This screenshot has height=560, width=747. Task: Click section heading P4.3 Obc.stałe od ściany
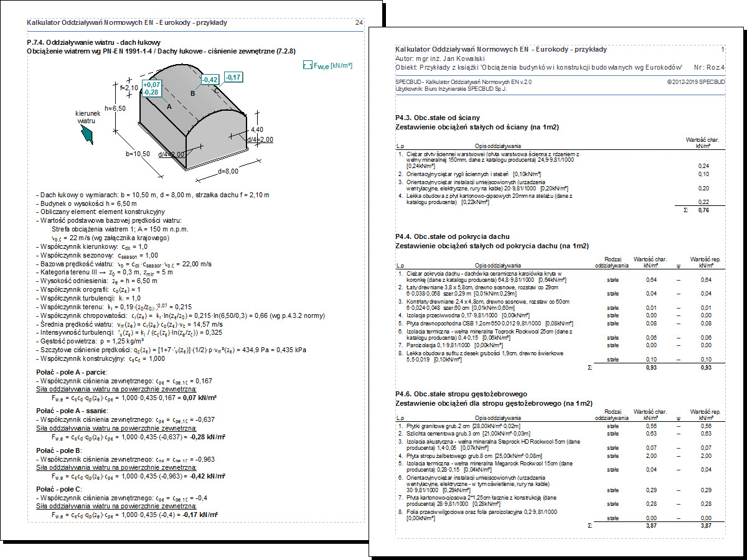437,118
